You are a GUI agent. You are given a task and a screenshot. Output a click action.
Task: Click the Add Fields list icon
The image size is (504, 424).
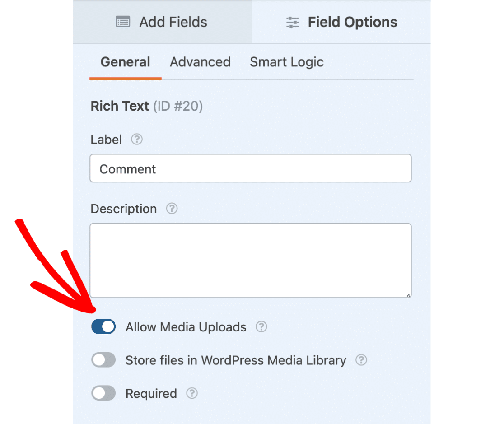(123, 22)
